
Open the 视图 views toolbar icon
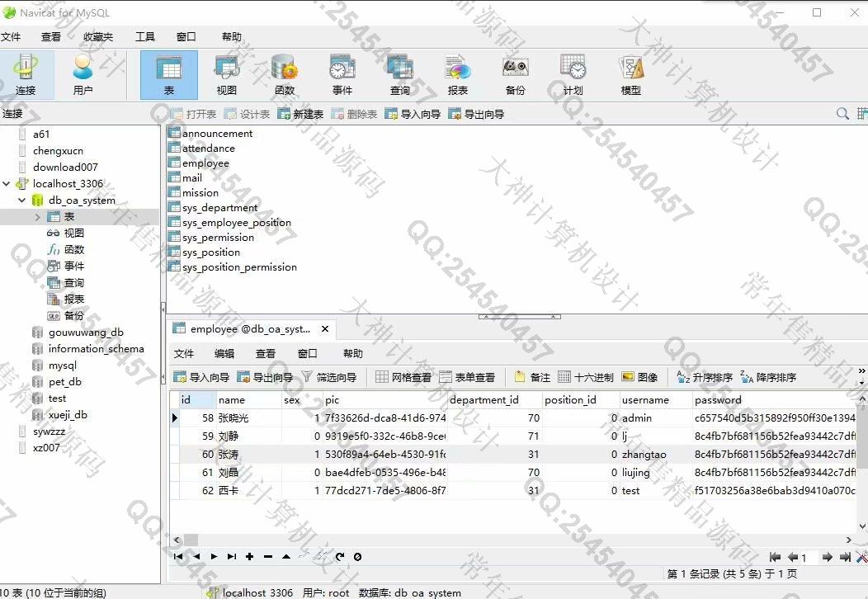(226, 75)
